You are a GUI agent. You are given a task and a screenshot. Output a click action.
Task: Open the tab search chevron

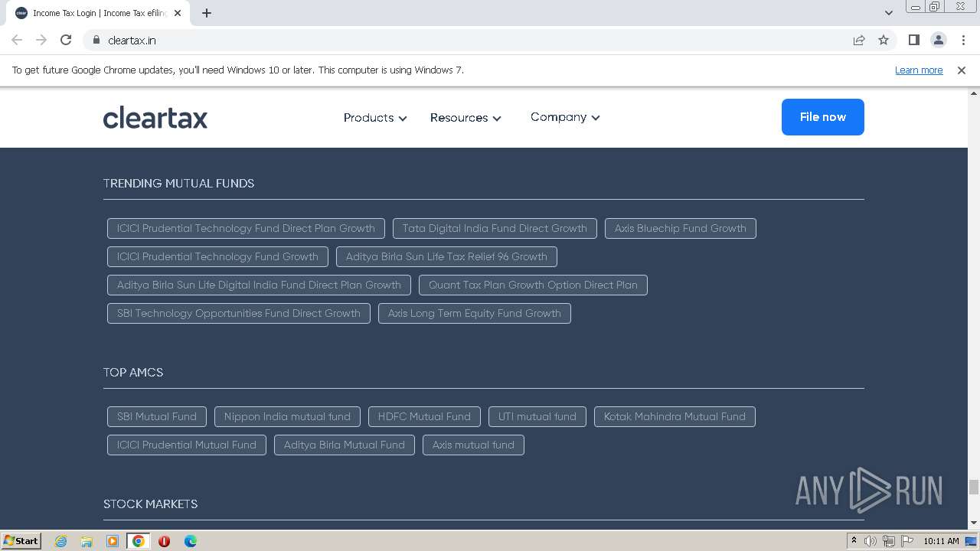[888, 13]
